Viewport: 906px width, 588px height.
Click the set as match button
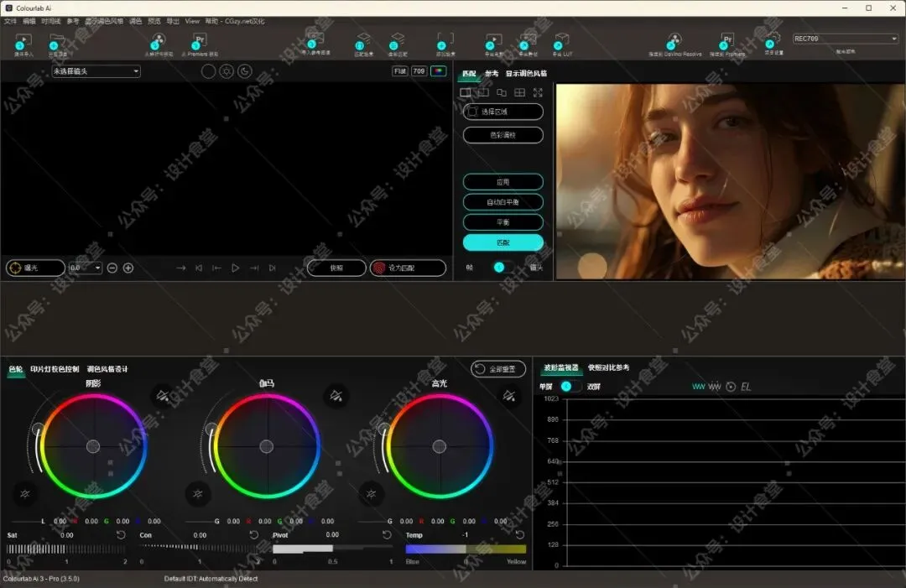[x=408, y=268]
